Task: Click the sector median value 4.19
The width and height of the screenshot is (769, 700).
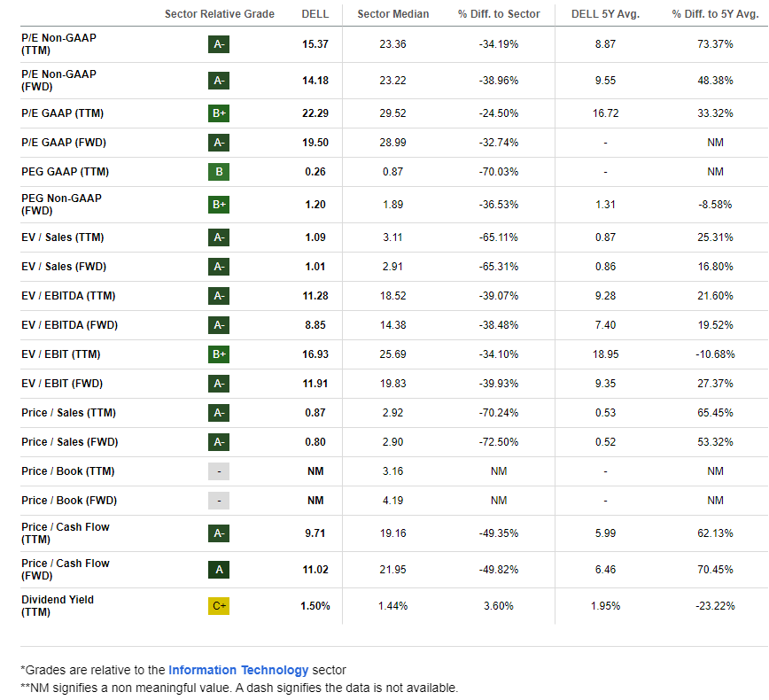Action: [x=392, y=501]
